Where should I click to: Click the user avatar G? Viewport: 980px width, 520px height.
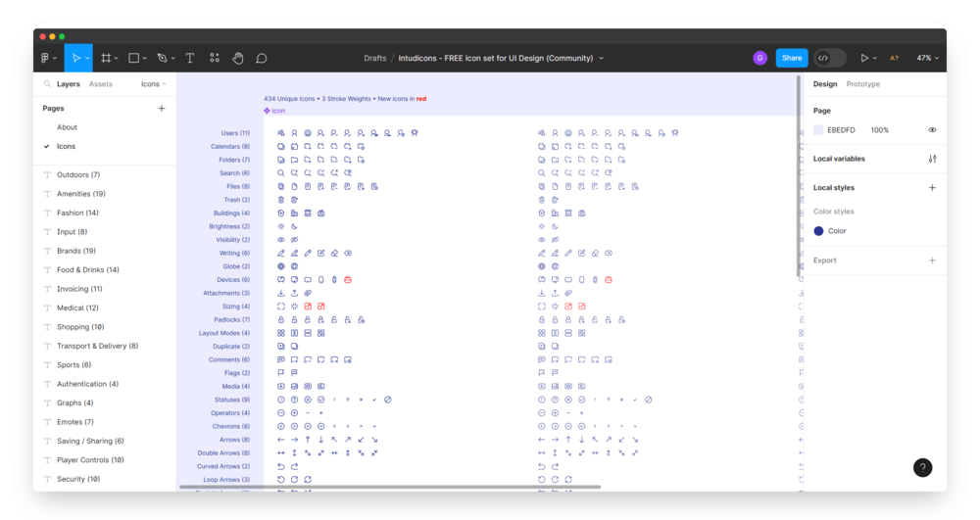click(x=760, y=58)
